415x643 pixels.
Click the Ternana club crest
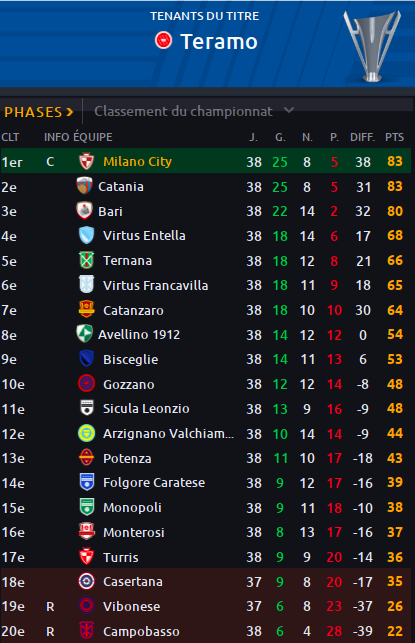coord(87,260)
